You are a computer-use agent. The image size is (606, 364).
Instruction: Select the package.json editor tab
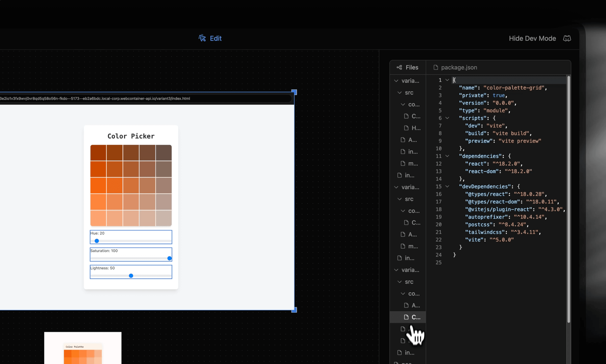[x=455, y=67]
